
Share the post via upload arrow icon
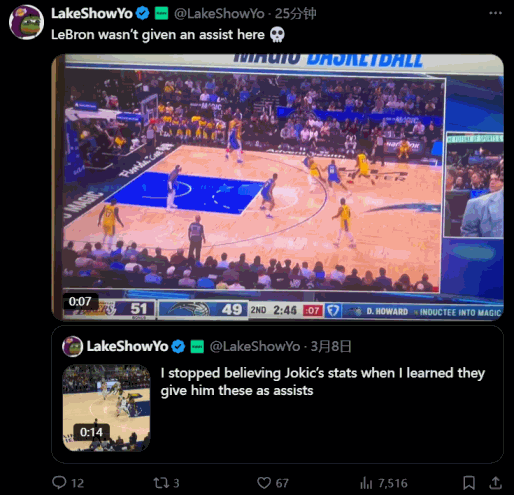(x=496, y=483)
